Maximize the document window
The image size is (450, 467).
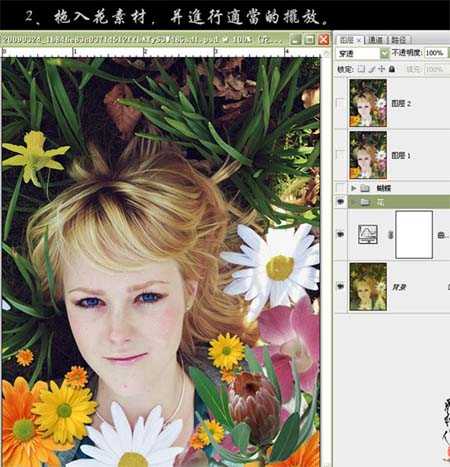[309, 40]
